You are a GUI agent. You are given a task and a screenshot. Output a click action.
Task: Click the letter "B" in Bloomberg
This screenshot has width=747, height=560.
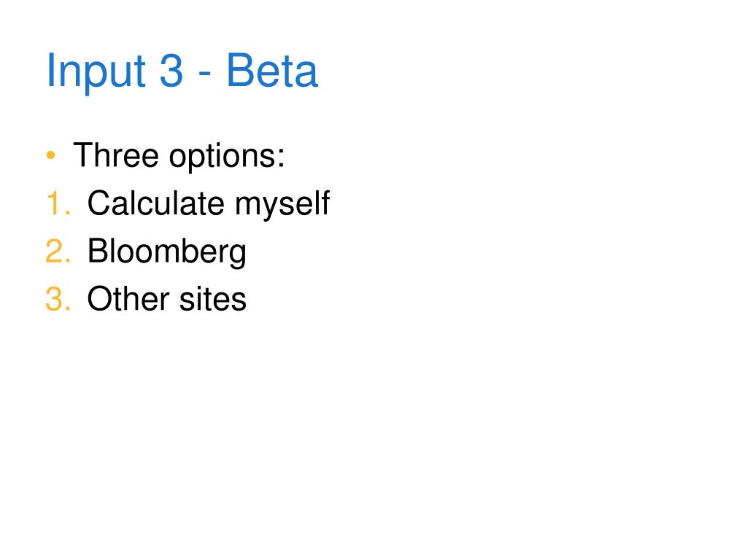[x=98, y=251]
